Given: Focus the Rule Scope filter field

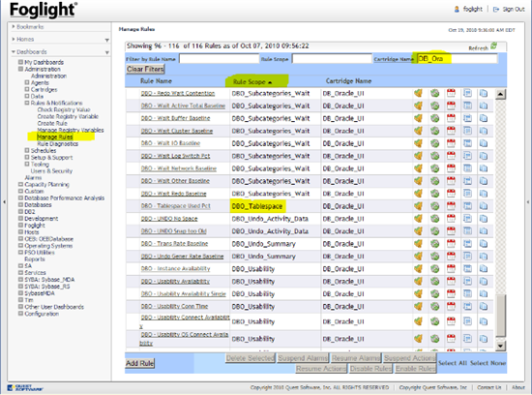Looking at the screenshot, I should (332, 59).
